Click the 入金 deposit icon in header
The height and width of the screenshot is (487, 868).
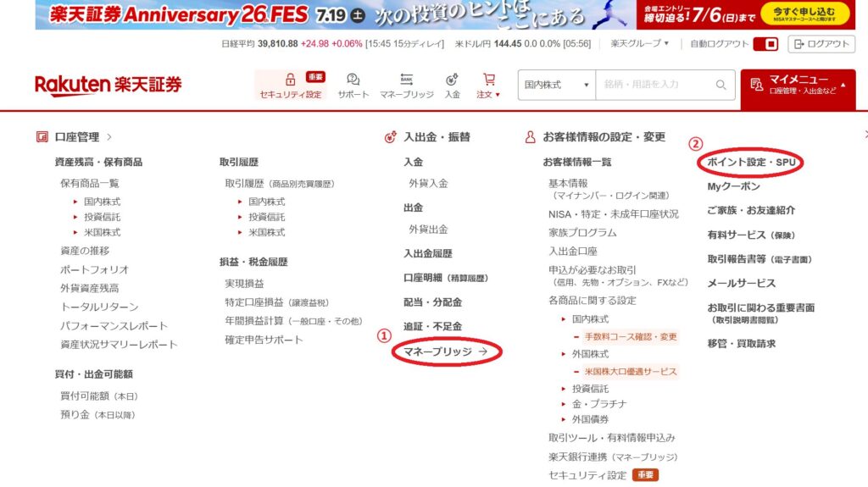coord(453,79)
